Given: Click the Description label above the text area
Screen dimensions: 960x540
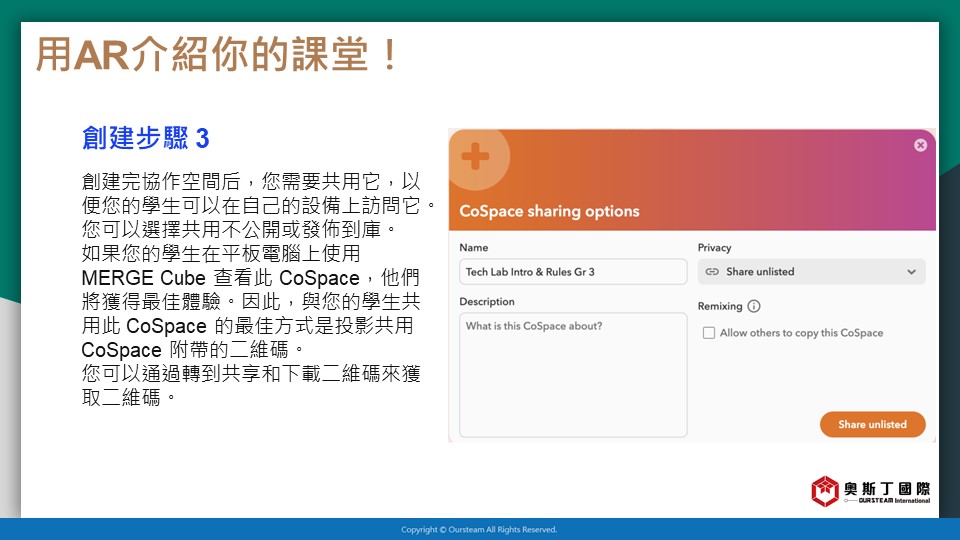Looking at the screenshot, I should pos(487,301).
